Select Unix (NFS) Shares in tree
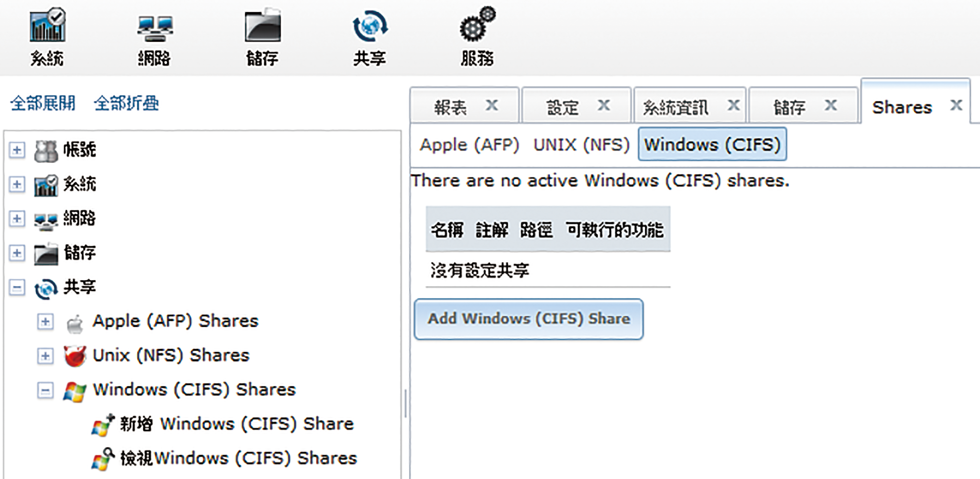Image resolution: width=980 pixels, height=479 pixels. (171, 356)
